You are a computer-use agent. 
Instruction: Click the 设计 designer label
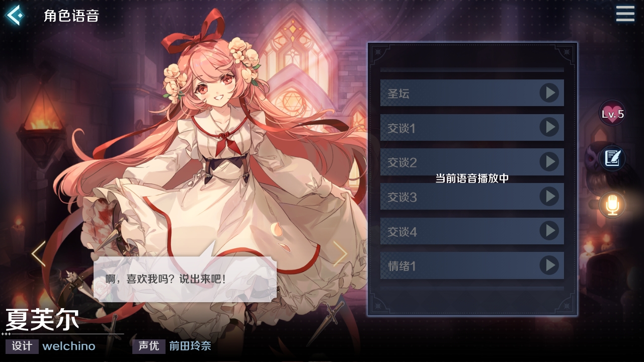[22, 346]
